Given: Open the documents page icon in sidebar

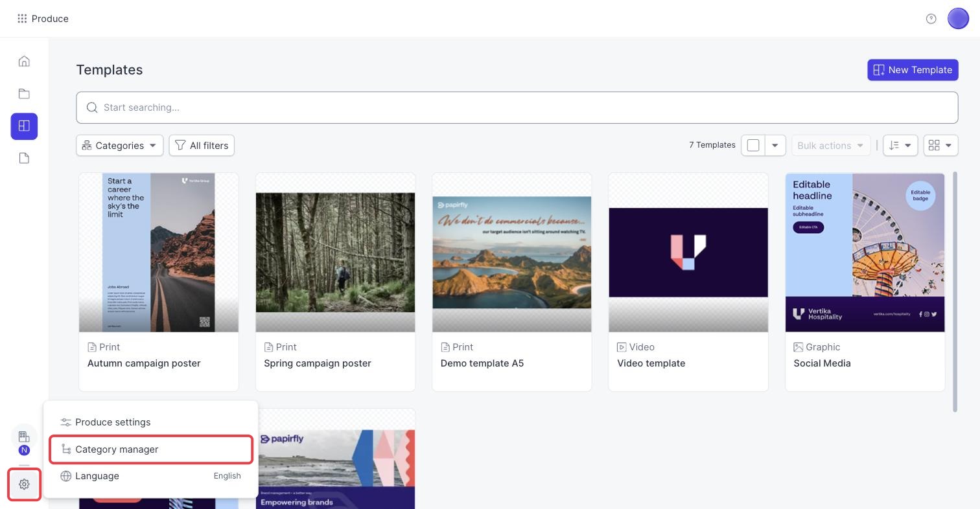Looking at the screenshot, I should click(24, 159).
